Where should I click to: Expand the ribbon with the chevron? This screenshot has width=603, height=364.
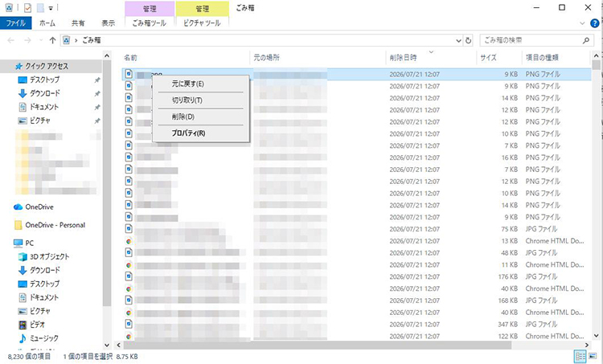coord(582,23)
